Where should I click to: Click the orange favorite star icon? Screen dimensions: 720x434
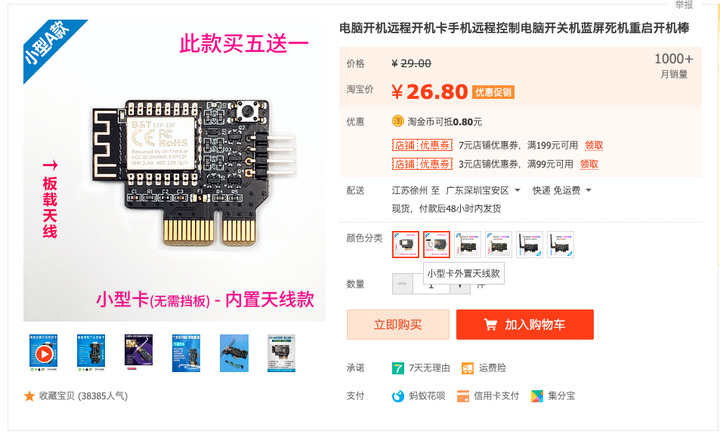(29, 396)
